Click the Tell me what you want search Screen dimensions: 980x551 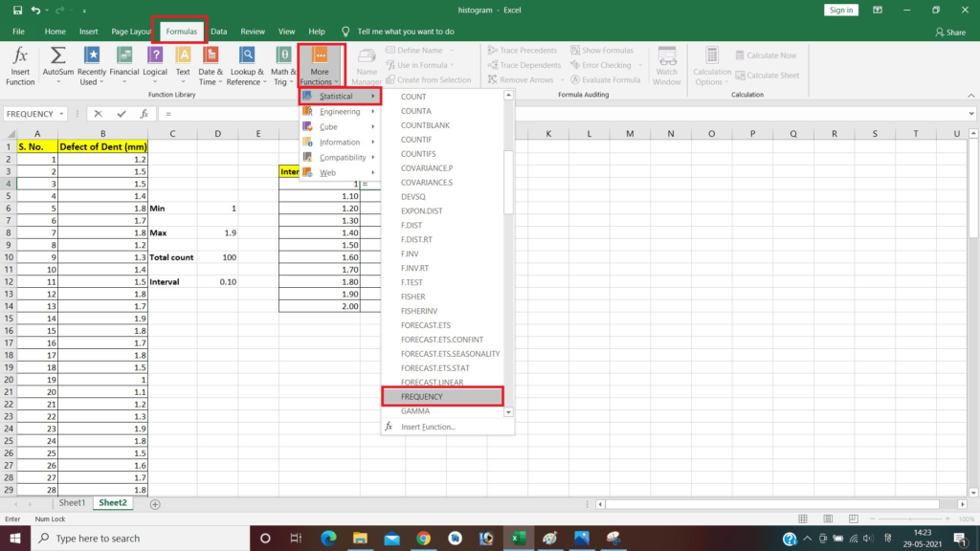click(x=405, y=32)
